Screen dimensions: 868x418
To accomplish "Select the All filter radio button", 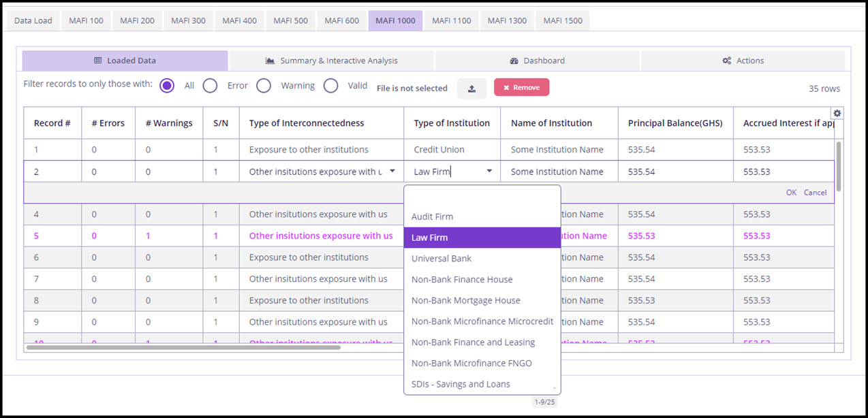I will 167,86.
